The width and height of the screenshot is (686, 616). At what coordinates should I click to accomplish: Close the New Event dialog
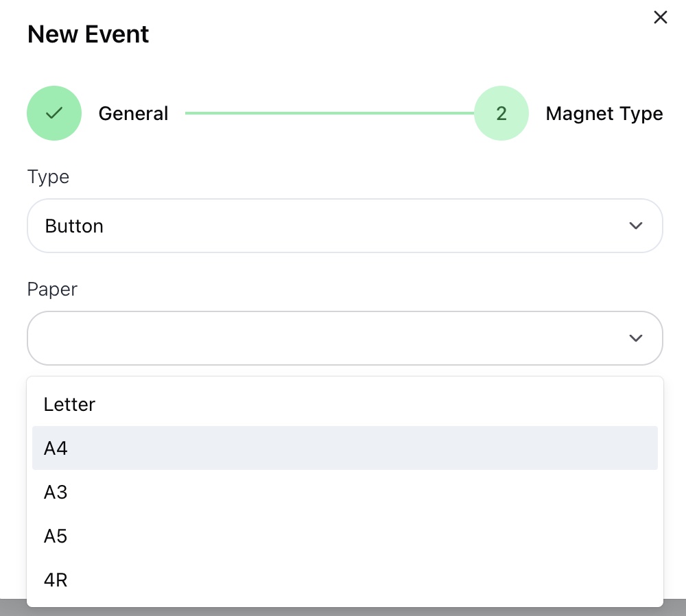[x=660, y=18]
